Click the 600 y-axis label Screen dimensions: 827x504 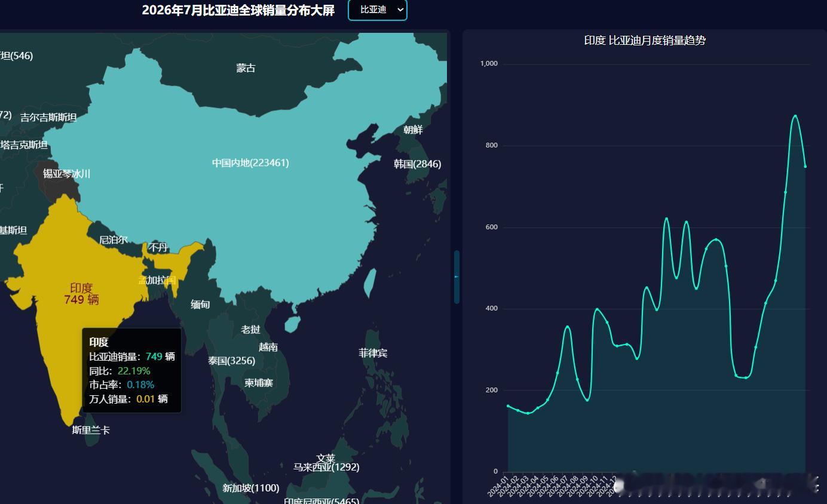click(492, 227)
